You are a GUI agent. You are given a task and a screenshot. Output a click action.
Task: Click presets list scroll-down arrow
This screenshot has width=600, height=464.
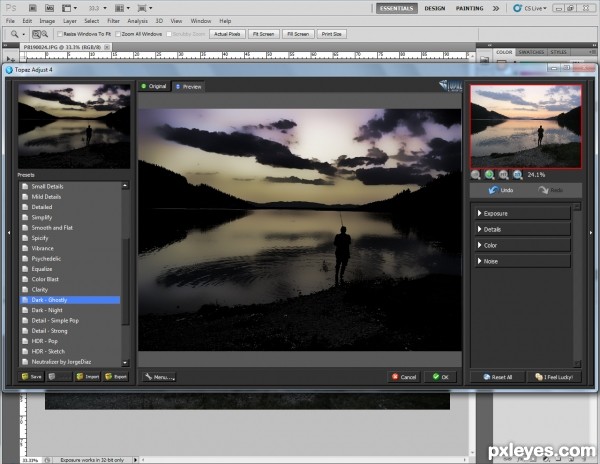[125, 363]
